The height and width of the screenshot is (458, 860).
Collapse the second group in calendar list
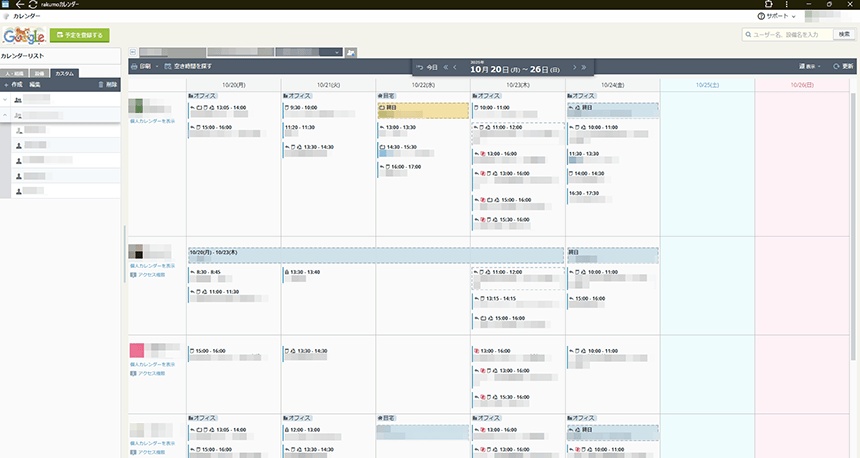coord(6,115)
